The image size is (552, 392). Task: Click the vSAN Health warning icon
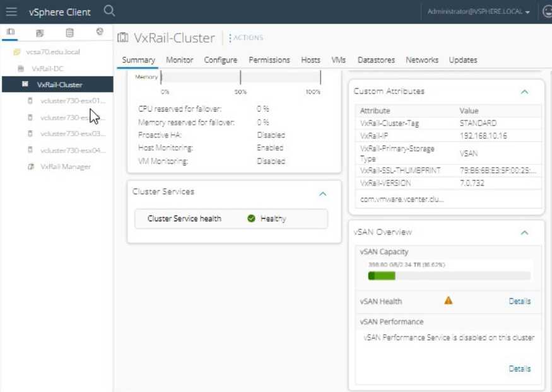[448, 301]
